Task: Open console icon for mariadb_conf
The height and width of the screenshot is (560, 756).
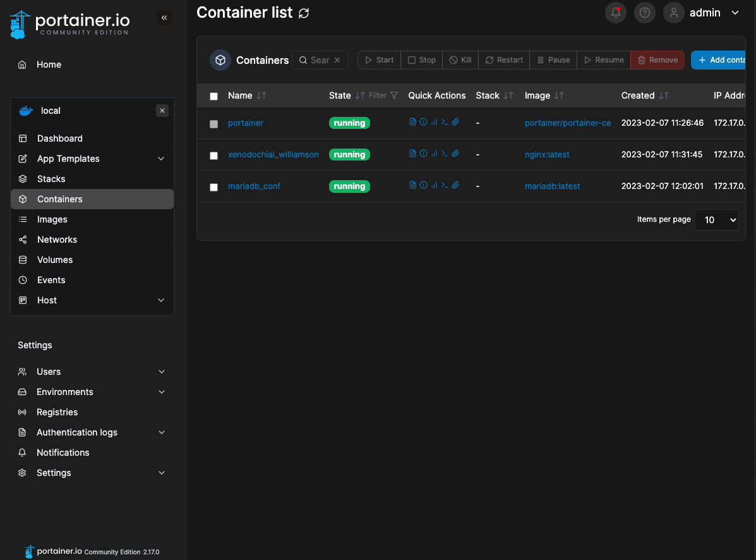Action: [445, 185]
